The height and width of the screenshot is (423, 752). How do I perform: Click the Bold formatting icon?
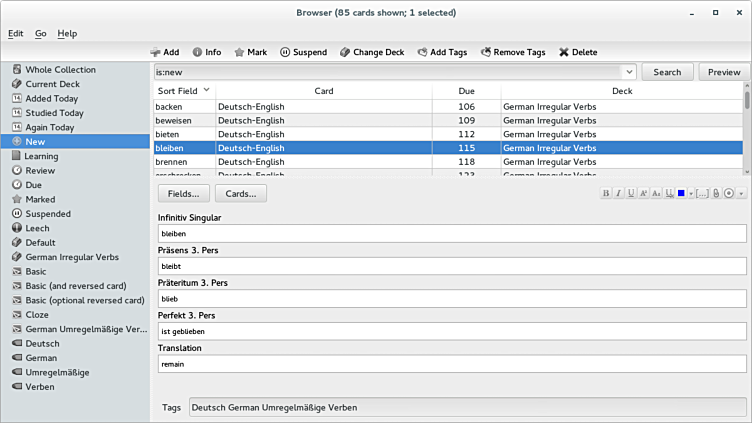point(606,193)
